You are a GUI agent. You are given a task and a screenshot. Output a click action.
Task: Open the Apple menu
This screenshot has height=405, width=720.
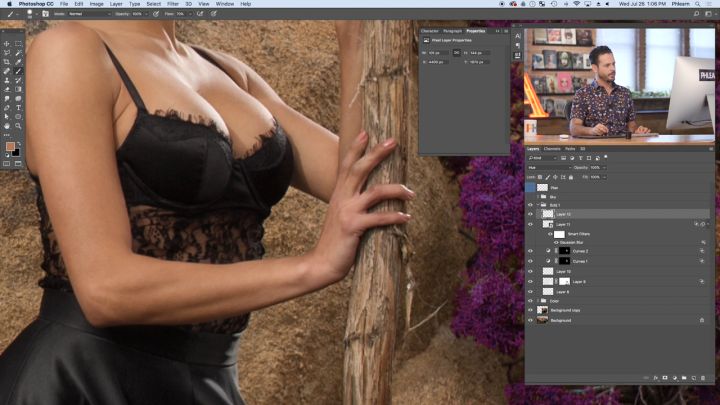(9, 4)
